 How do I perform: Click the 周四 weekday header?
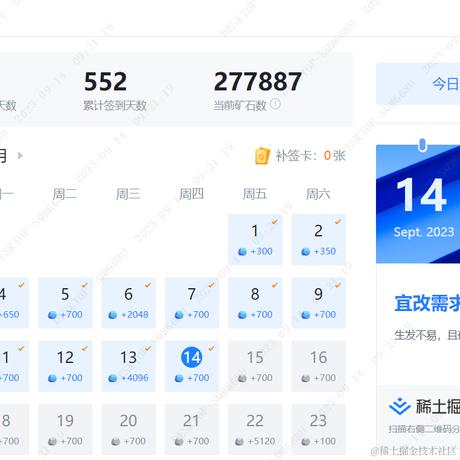[x=191, y=194]
